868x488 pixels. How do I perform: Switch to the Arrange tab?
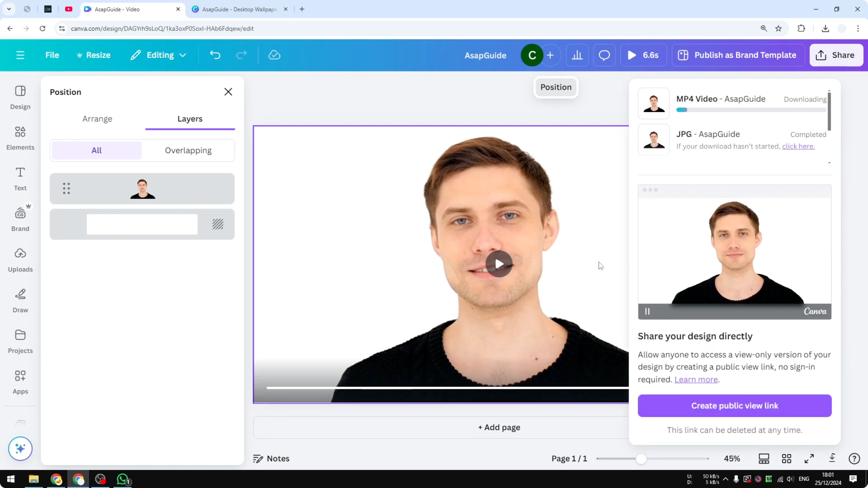click(x=97, y=119)
